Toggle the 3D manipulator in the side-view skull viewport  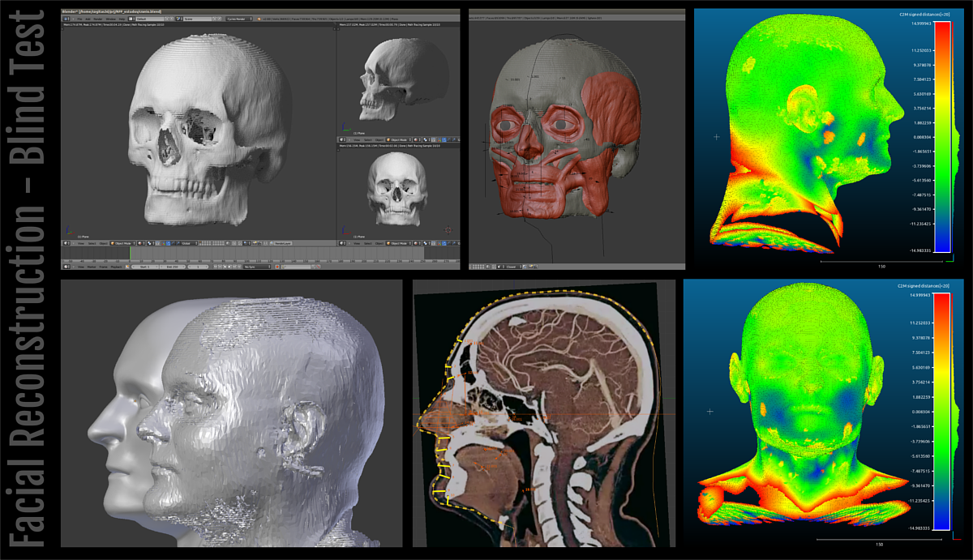pyautogui.click(x=439, y=139)
